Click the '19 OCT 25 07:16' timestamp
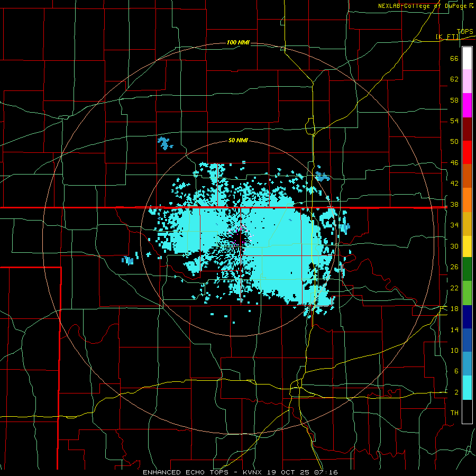This screenshot has height=476, width=476. pyautogui.click(x=303, y=472)
